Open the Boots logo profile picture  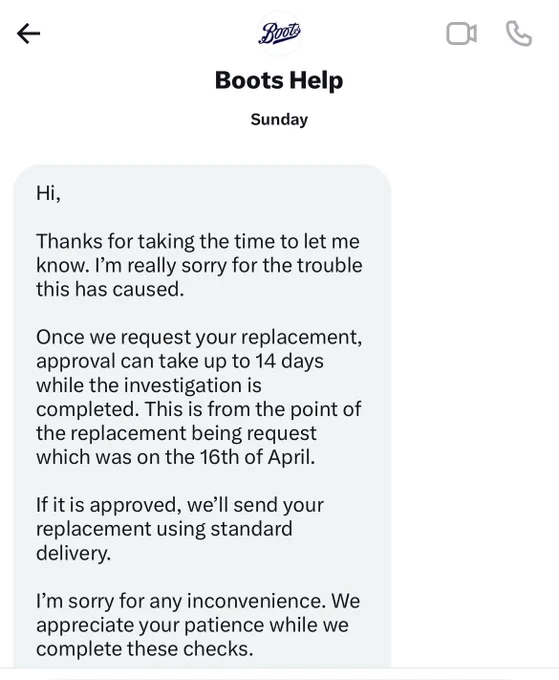tap(279, 33)
